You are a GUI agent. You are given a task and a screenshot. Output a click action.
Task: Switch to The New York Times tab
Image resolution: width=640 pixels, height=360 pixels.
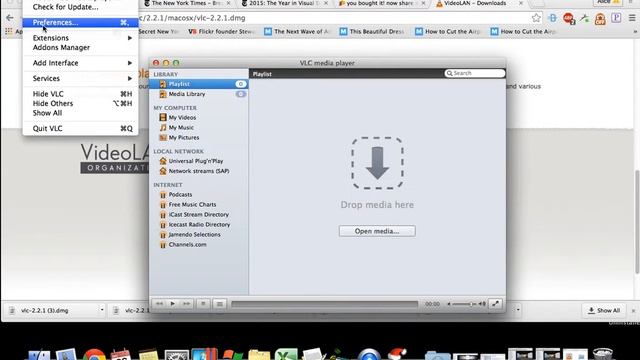[x=188, y=3]
